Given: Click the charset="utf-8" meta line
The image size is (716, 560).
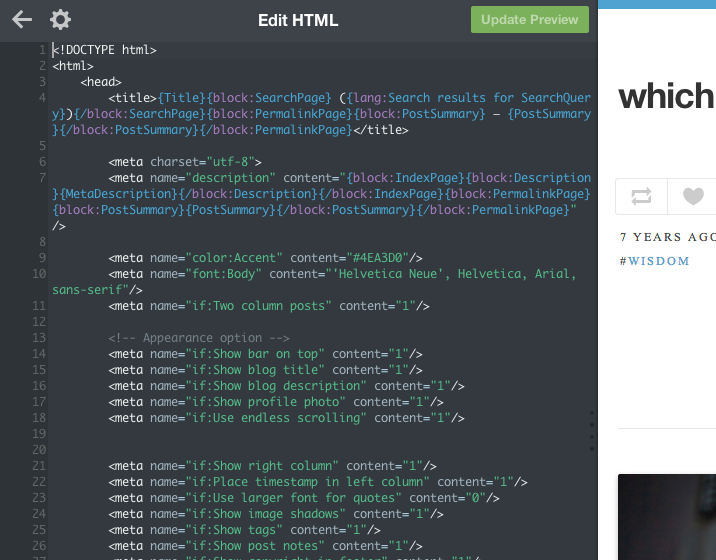Looking at the screenshot, I should [185, 162].
